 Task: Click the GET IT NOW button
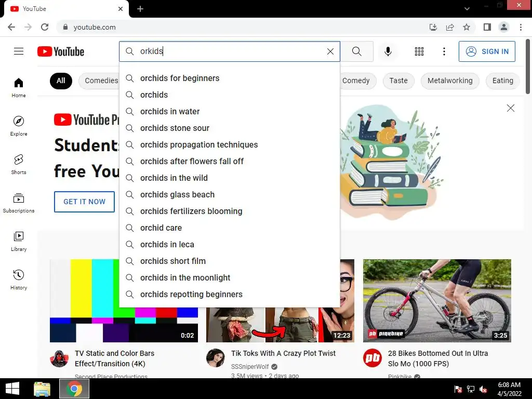pyautogui.click(x=84, y=202)
